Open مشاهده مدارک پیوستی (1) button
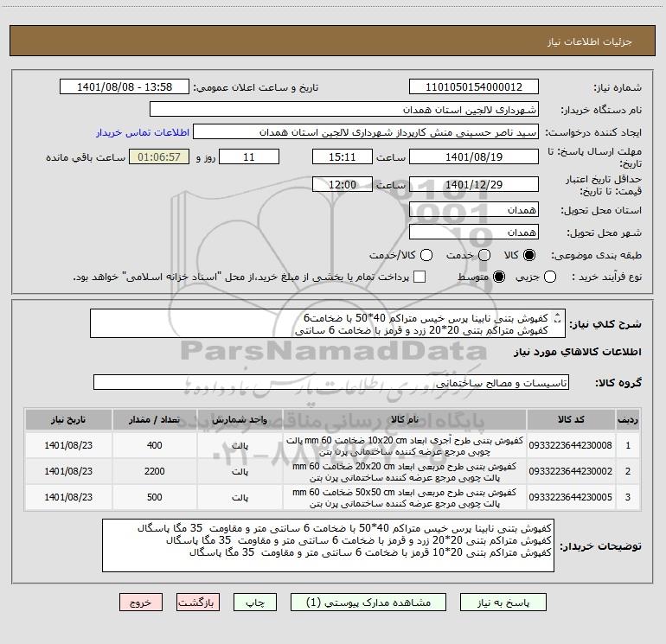The height and width of the screenshot is (644, 666). point(368,603)
